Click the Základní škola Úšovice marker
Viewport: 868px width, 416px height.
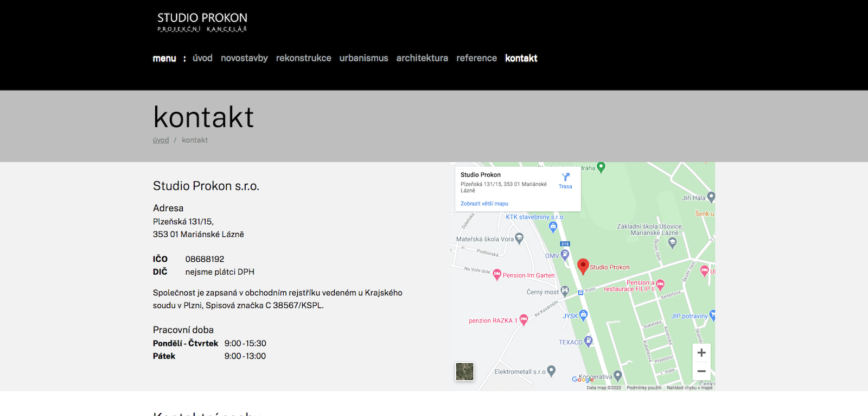(x=672, y=243)
